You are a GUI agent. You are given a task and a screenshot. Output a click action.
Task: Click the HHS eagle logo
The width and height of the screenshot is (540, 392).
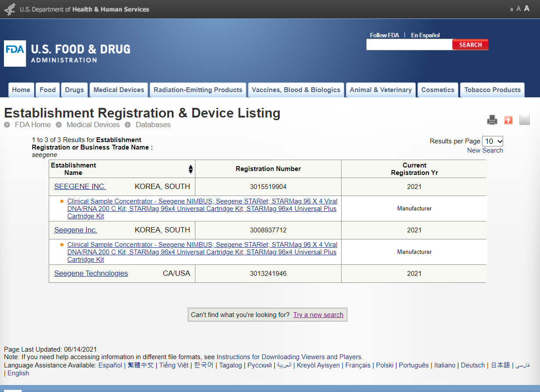tap(10, 9)
